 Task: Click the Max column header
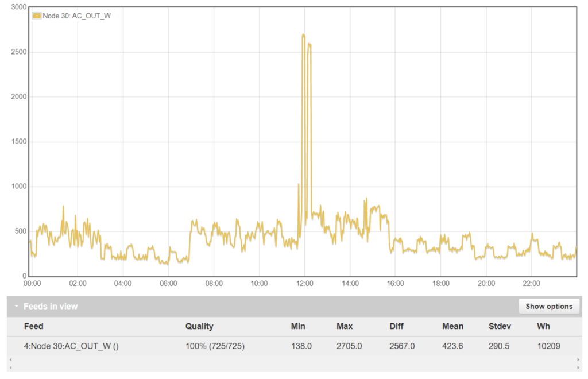[345, 326]
